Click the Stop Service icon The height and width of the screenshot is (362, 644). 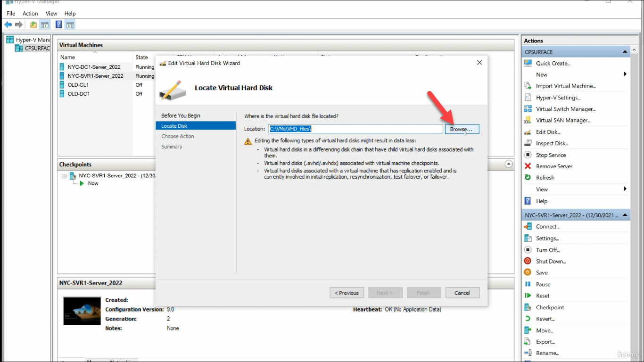[x=528, y=155]
